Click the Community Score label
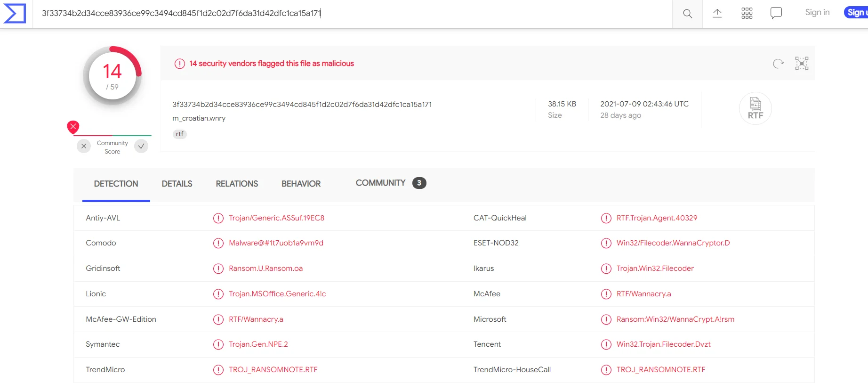The height and width of the screenshot is (383, 868). (113, 147)
